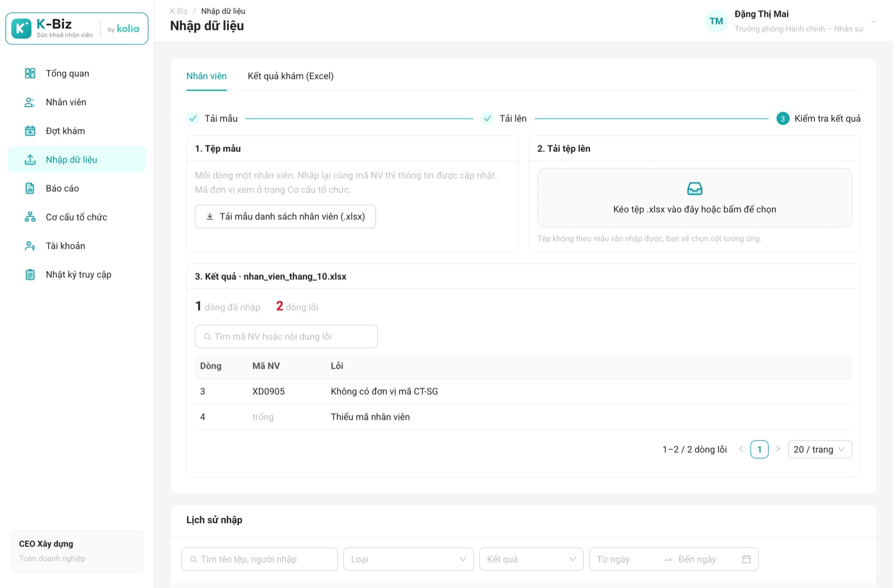Open the Kết quả filter dropdown

[x=531, y=559]
